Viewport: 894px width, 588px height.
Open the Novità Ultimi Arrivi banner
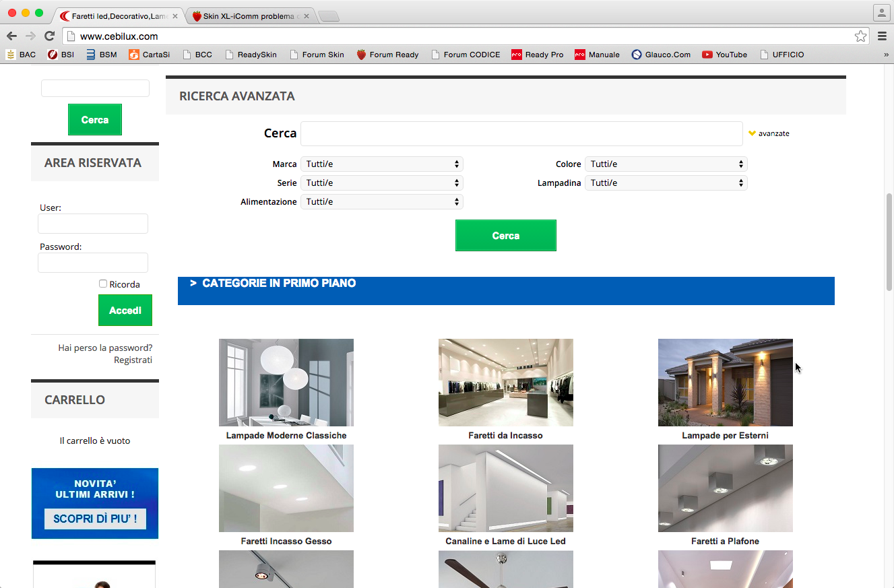(95, 503)
